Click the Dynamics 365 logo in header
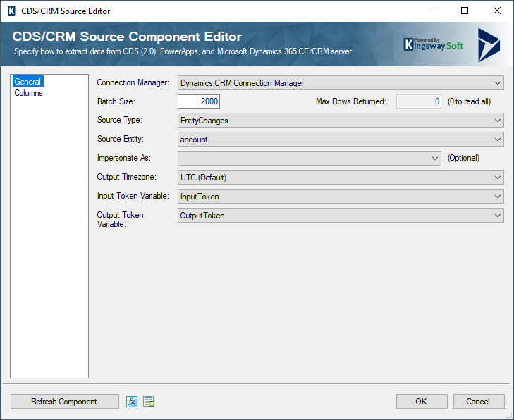 [489, 45]
